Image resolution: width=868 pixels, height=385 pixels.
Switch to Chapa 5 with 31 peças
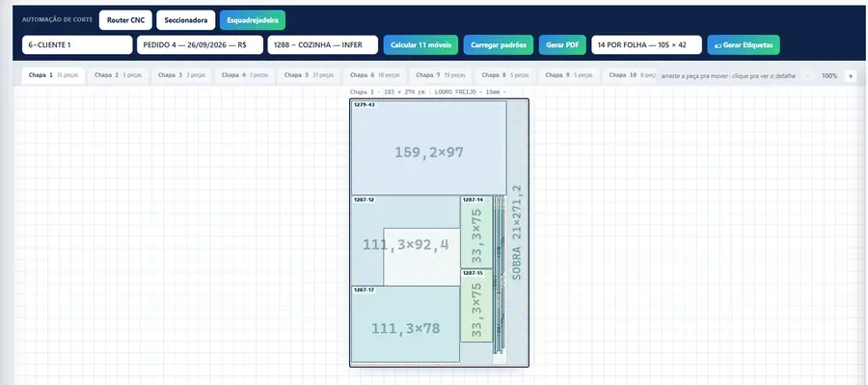309,75
